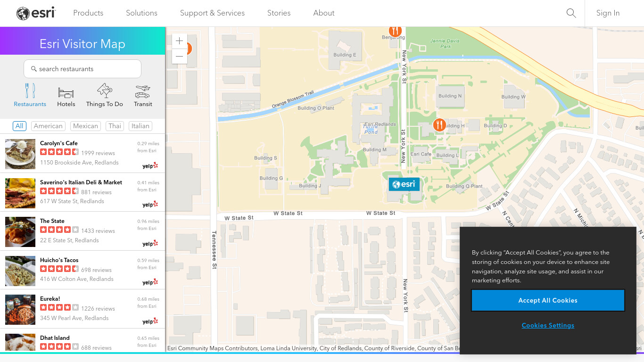Open Yelp logo for The State

150,244
